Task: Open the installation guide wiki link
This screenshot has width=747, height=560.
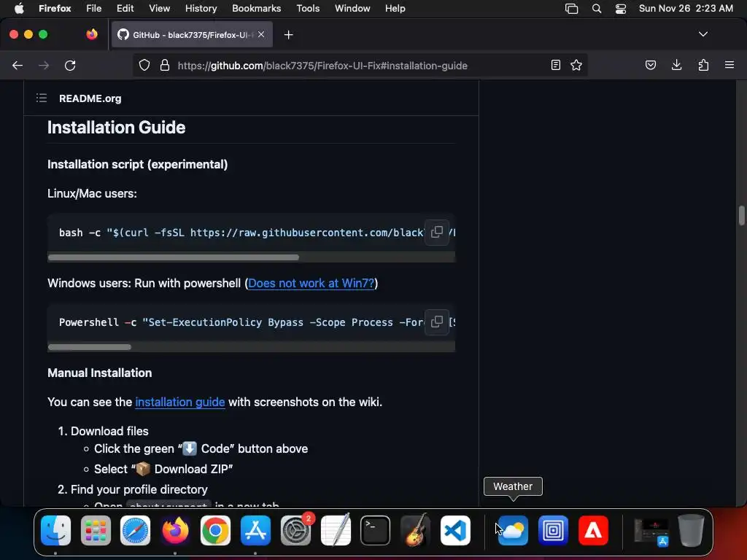Action: coord(180,402)
